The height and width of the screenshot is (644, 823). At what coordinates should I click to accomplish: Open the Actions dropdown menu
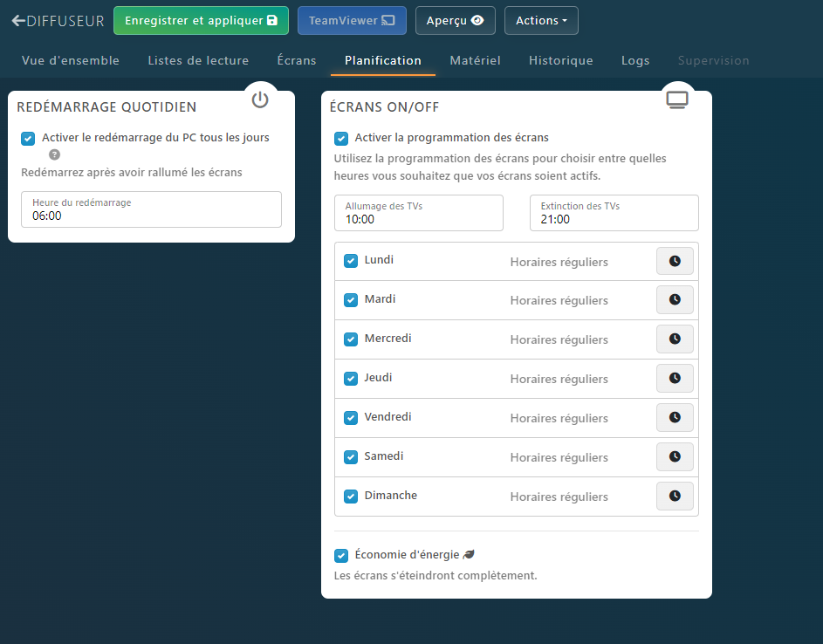pos(541,21)
